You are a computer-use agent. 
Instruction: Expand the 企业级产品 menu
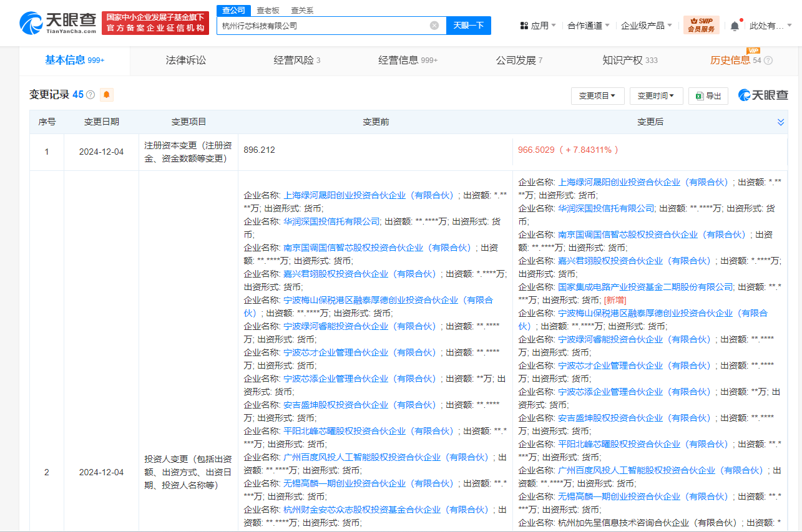[646, 26]
